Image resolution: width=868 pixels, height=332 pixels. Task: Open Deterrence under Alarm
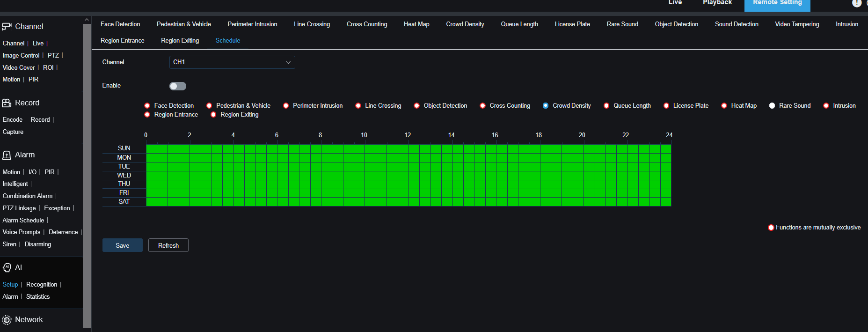coord(63,232)
